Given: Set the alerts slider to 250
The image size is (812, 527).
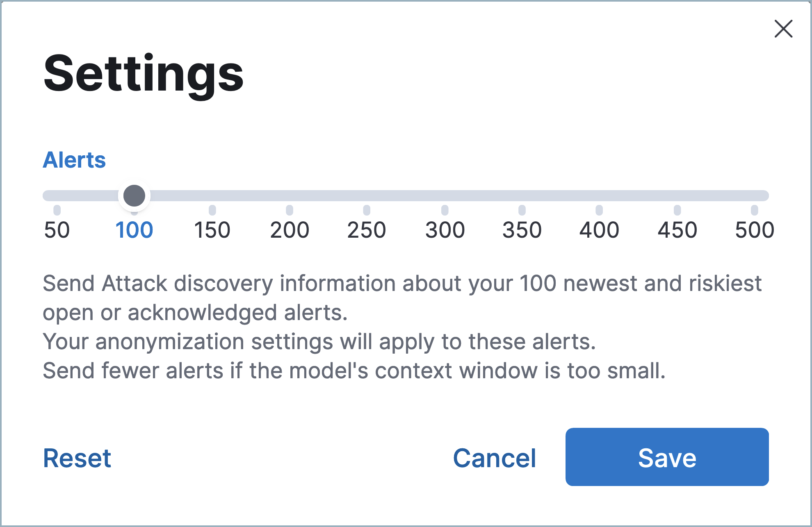Looking at the screenshot, I should tap(367, 195).
